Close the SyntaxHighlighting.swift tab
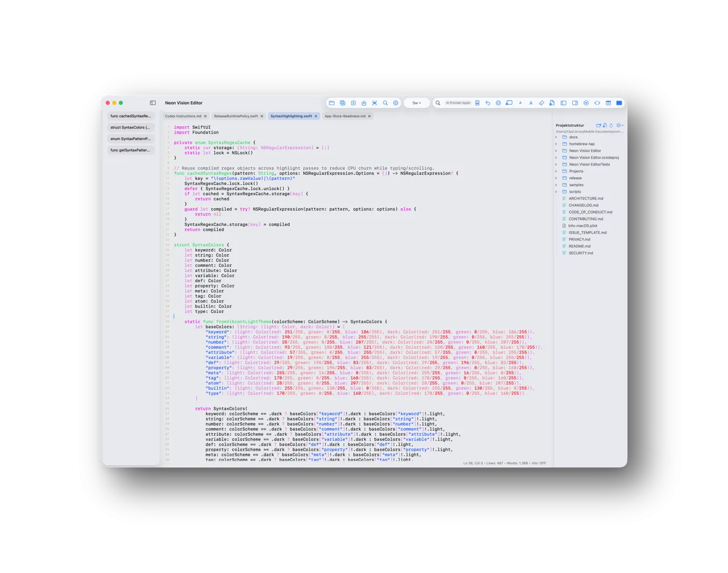728x573 pixels. [x=316, y=116]
